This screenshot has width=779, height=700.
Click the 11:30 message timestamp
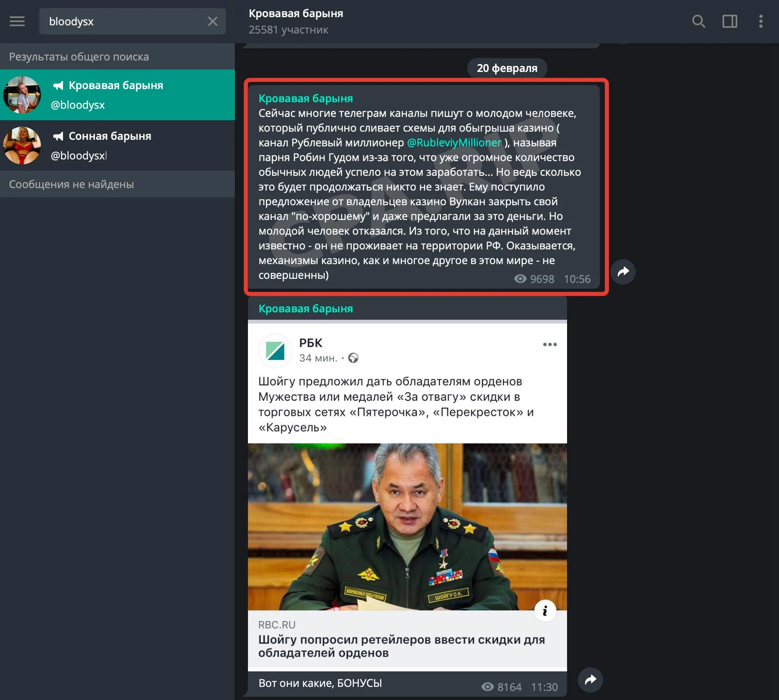(x=544, y=687)
